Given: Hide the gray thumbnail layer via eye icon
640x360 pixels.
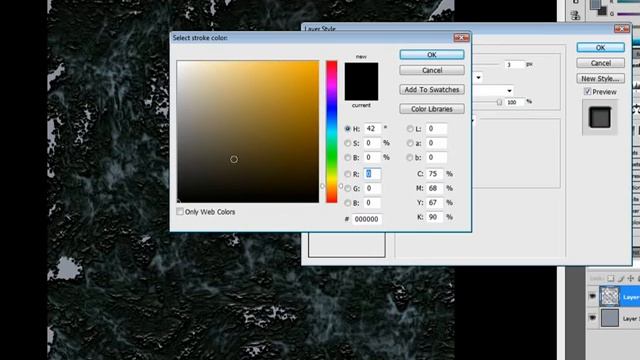Looking at the screenshot, I should [x=593, y=318].
